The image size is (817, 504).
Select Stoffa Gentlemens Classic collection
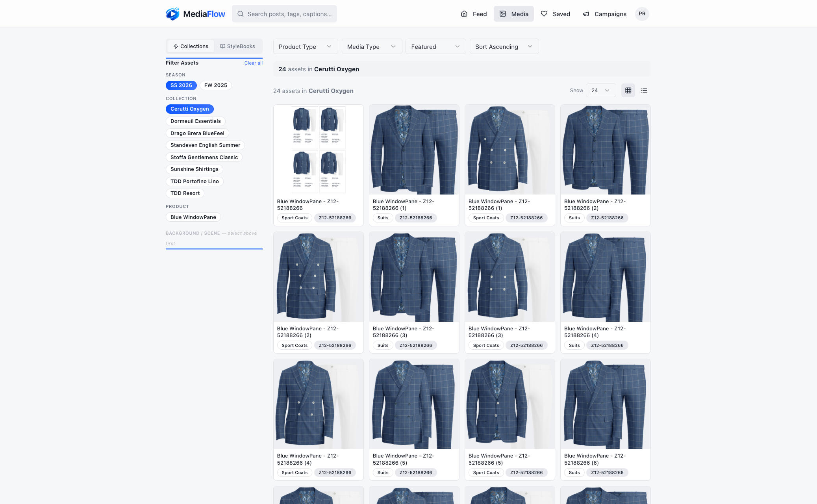[x=204, y=157]
